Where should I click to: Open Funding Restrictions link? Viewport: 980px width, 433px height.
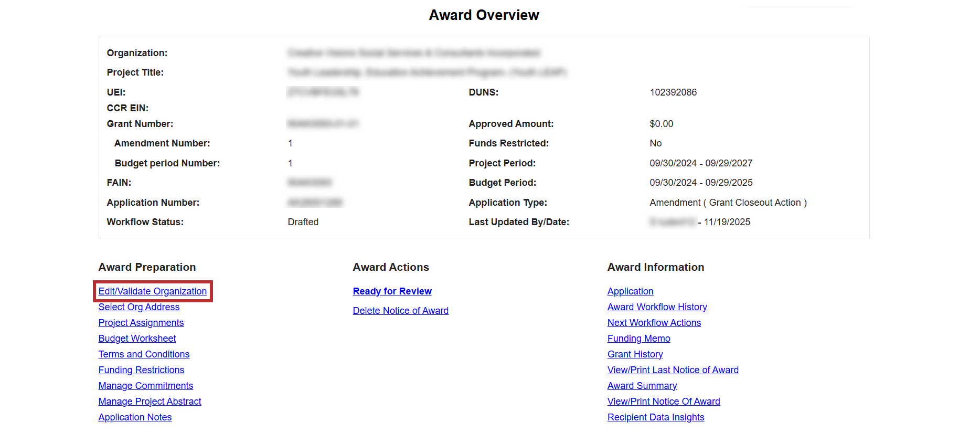[141, 370]
